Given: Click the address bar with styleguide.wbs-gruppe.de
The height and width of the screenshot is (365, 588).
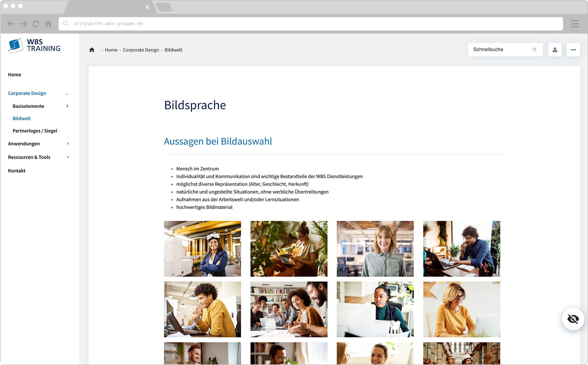Looking at the screenshot, I should pyautogui.click(x=310, y=24).
